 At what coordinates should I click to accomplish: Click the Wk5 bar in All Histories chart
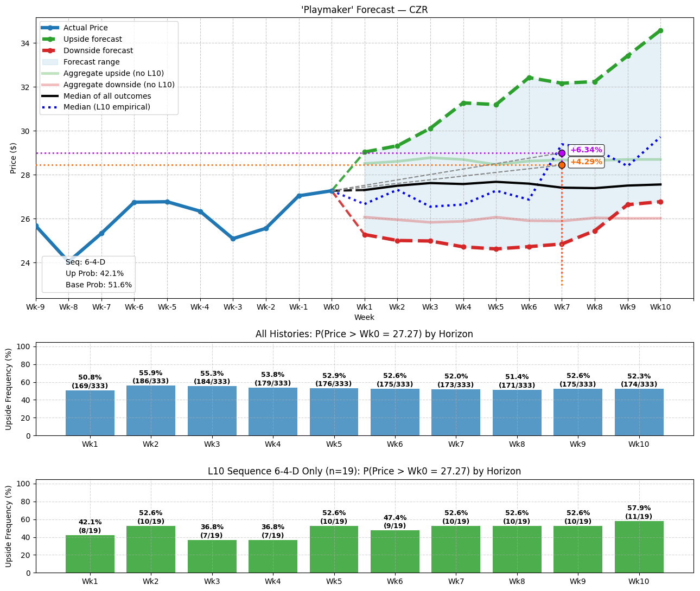334,412
